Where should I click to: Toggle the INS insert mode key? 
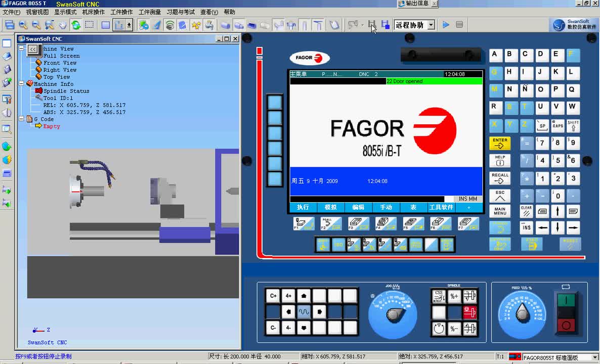pyautogui.click(x=527, y=227)
